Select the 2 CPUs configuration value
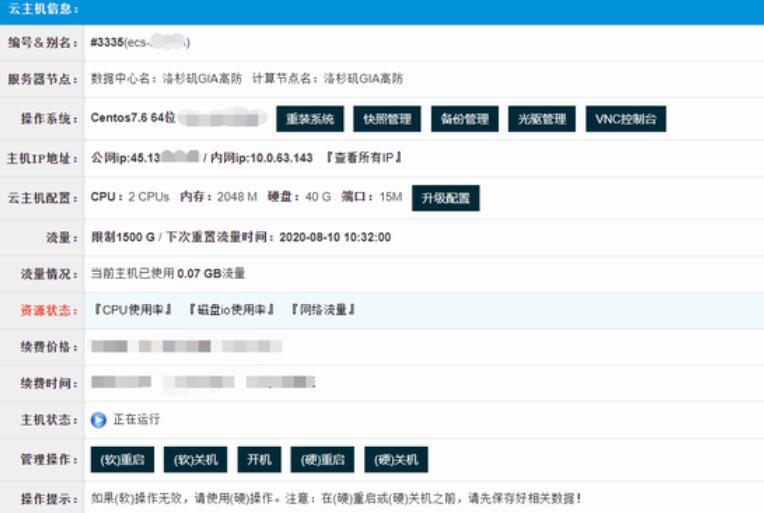Viewport: 764px width, 513px height. click(149, 197)
